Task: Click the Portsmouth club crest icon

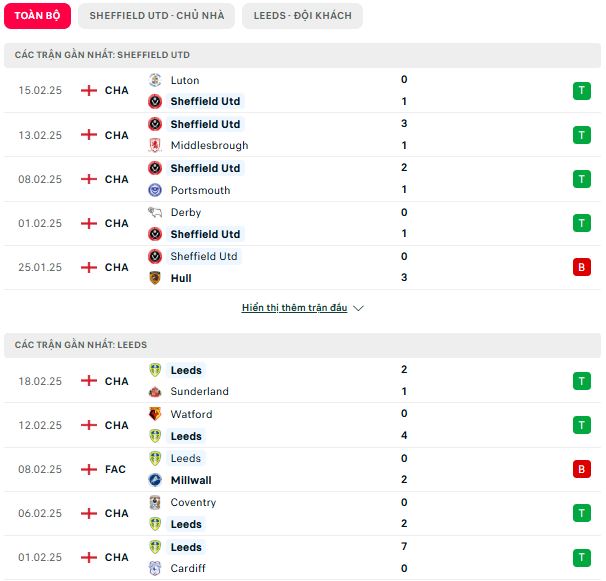Action: click(155, 190)
